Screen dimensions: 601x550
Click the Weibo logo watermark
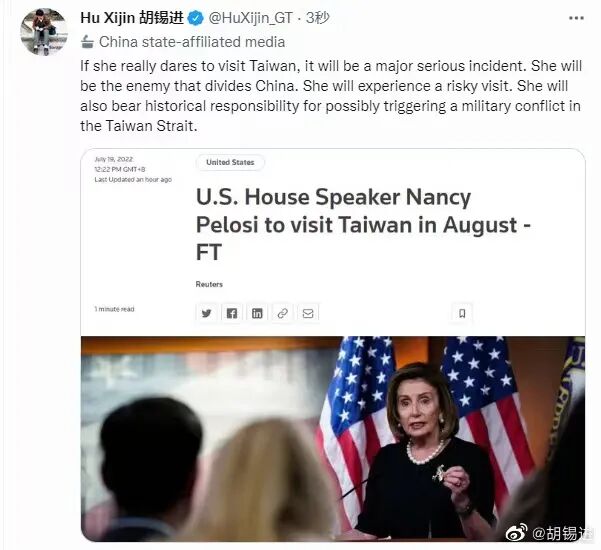click(x=518, y=533)
